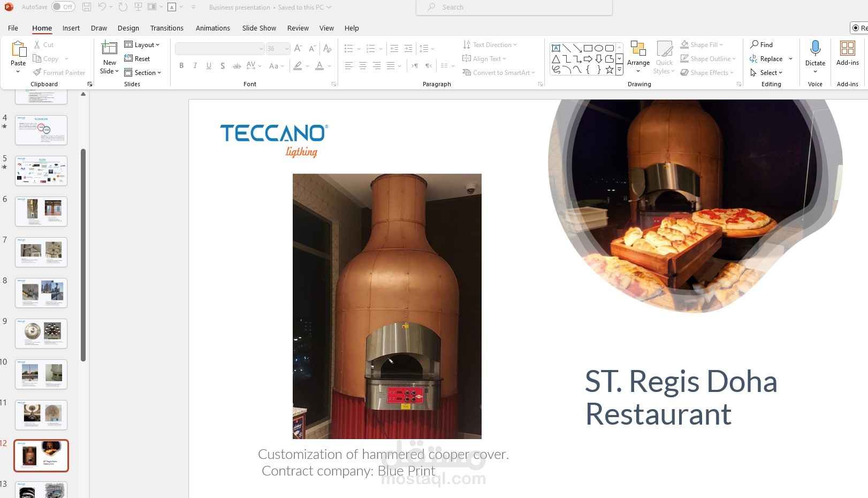Toggle AutoSave switch on
This screenshot has width=868, height=498.
coord(63,7)
